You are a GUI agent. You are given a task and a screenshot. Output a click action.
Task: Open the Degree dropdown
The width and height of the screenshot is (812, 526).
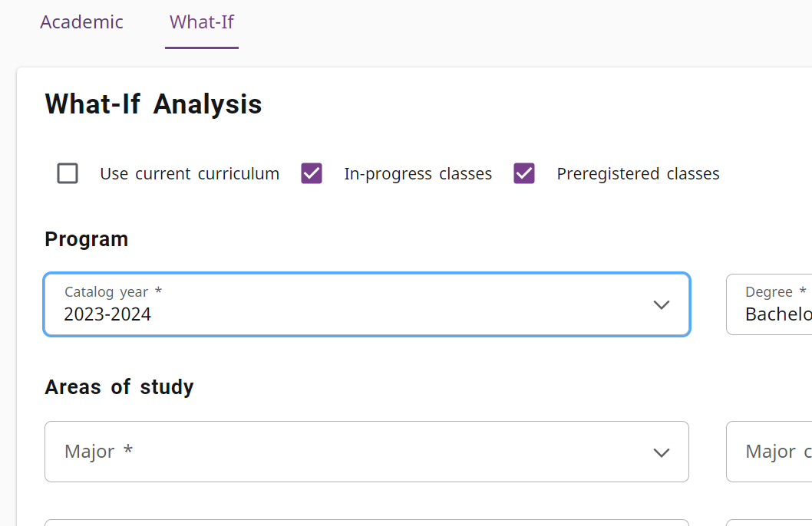pyautogui.click(x=768, y=304)
